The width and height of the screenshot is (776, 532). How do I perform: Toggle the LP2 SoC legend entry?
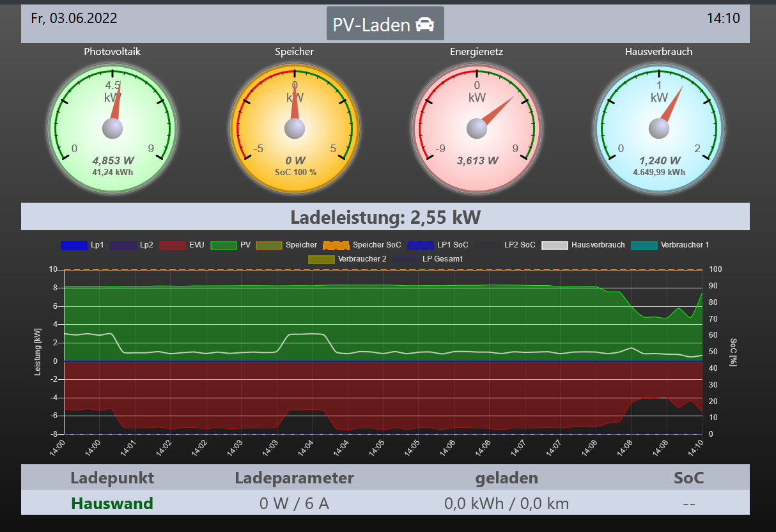pyautogui.click(x=519, y=245)
